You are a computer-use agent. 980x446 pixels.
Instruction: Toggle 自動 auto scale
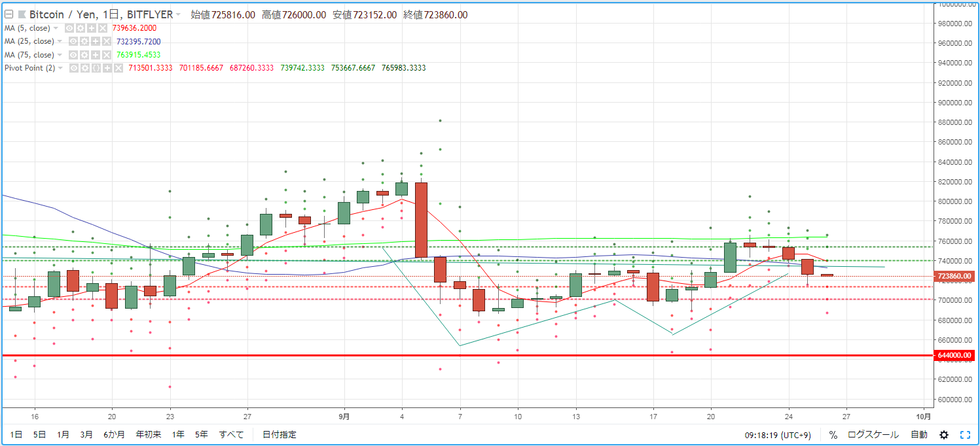click(x=919, y=435)
